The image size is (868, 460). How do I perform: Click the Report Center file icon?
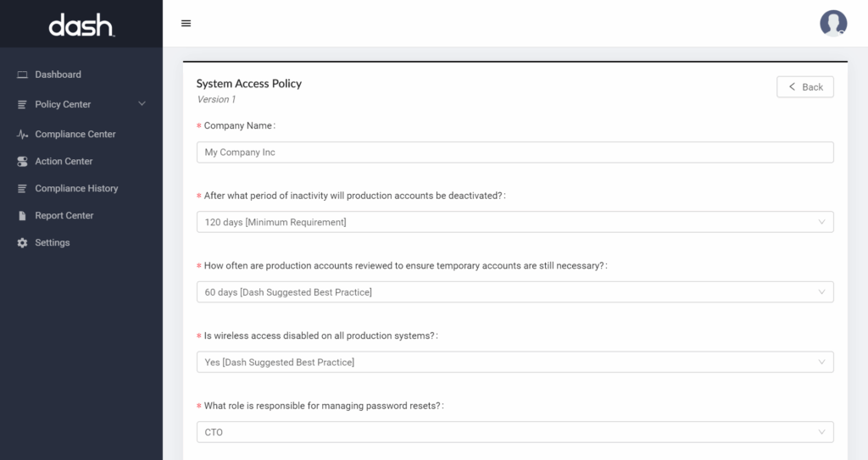tap(23, 216)
